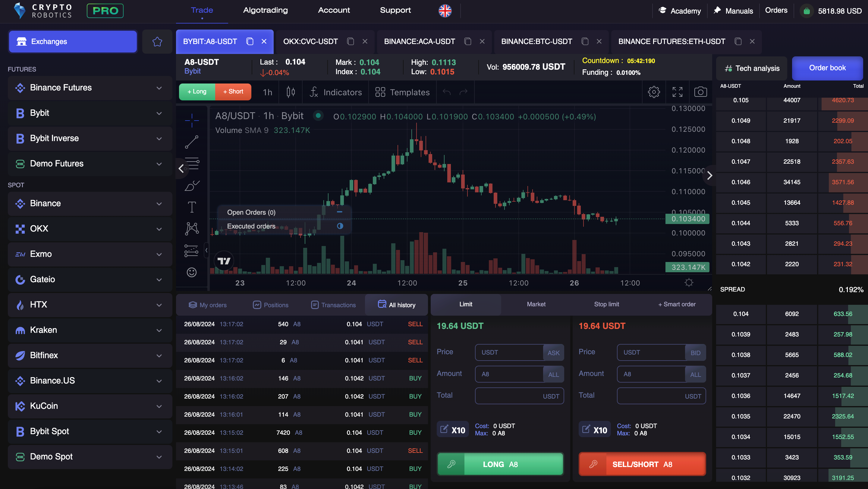Close the OKX:CVC-USDT tab

(x=365, y=41)
